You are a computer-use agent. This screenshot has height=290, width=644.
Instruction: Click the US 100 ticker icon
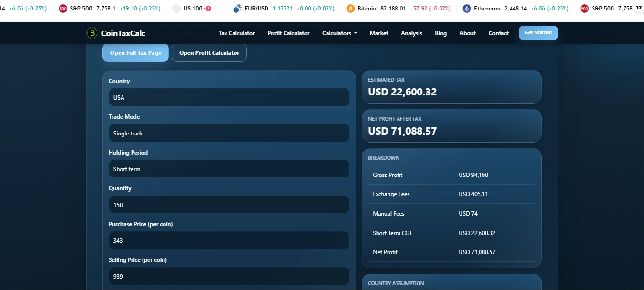[x=177, y=9]
